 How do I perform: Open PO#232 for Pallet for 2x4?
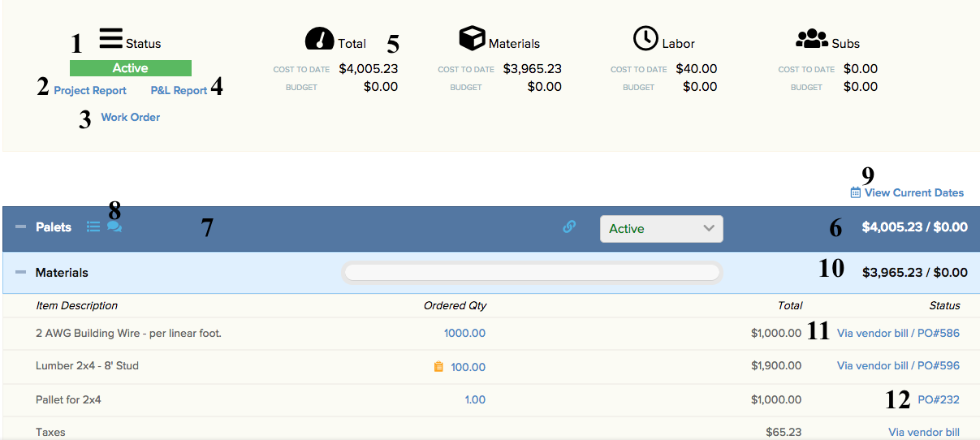coord(938,399)
